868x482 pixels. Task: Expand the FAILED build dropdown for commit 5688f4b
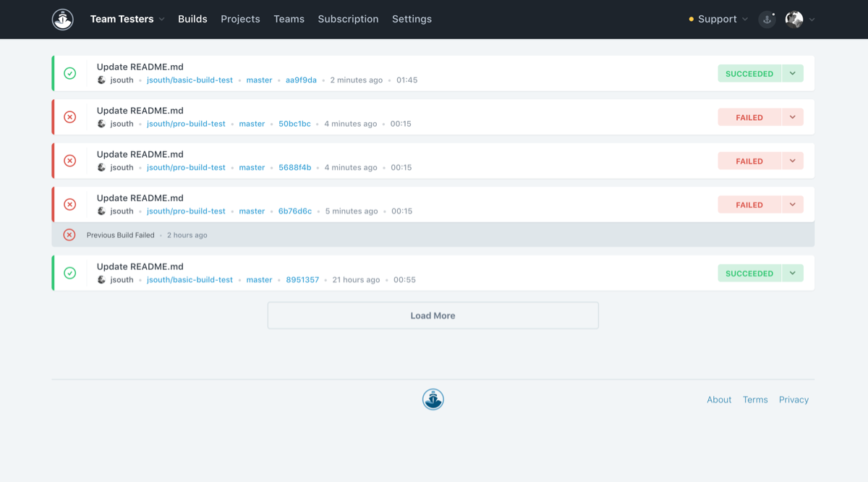point(792,161)
